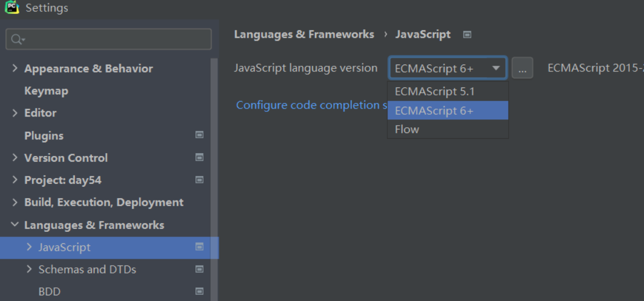Select ECMAScript 6+ option in dropdown list

coord(434,111)
